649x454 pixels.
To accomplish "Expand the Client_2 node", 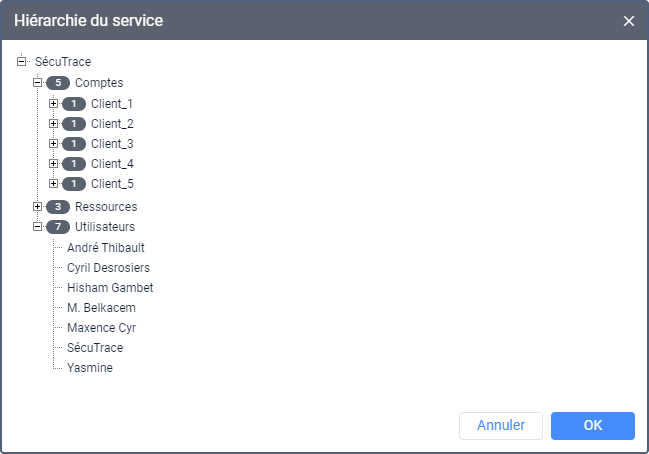I will click(54, 124).
